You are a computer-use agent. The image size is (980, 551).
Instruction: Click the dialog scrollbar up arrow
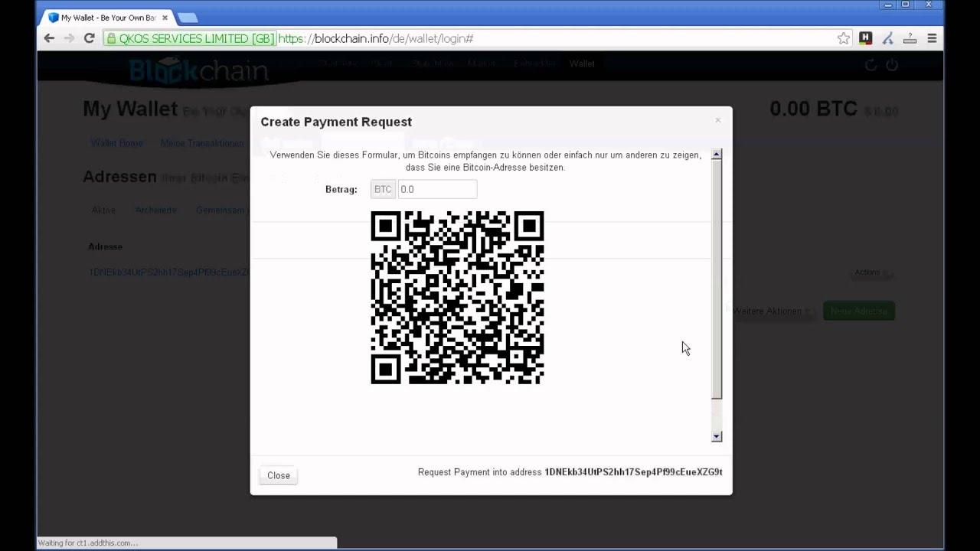click(717, 155)
